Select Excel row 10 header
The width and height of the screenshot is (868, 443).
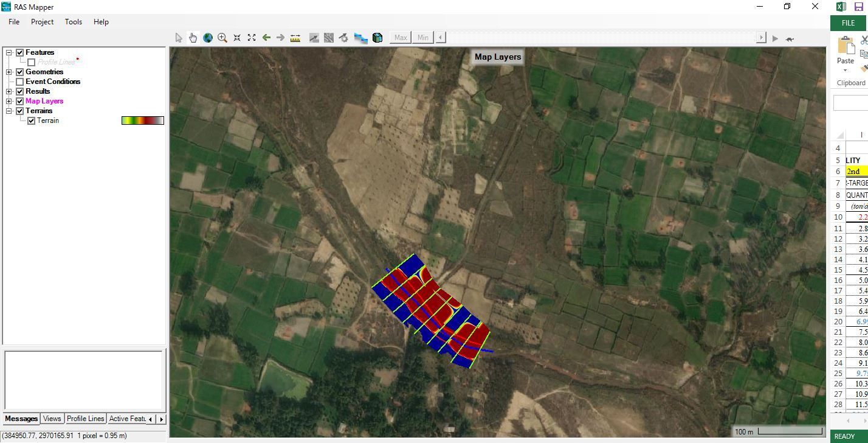[838, 217]
